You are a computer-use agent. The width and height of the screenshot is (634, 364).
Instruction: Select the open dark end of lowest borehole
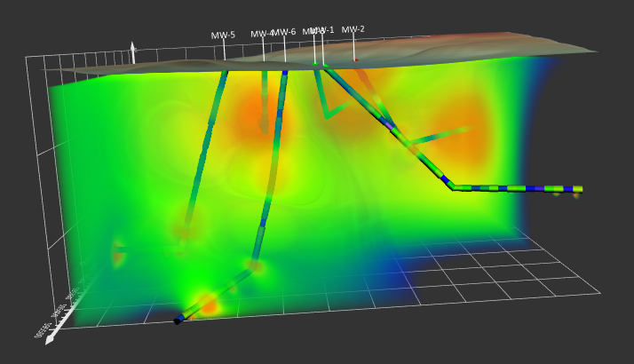coord(178,320)
